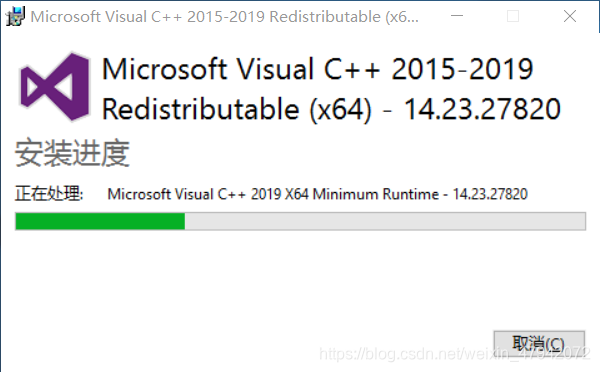
Task: Click the 安装进度 heading
Action: (x=72, y=153)
